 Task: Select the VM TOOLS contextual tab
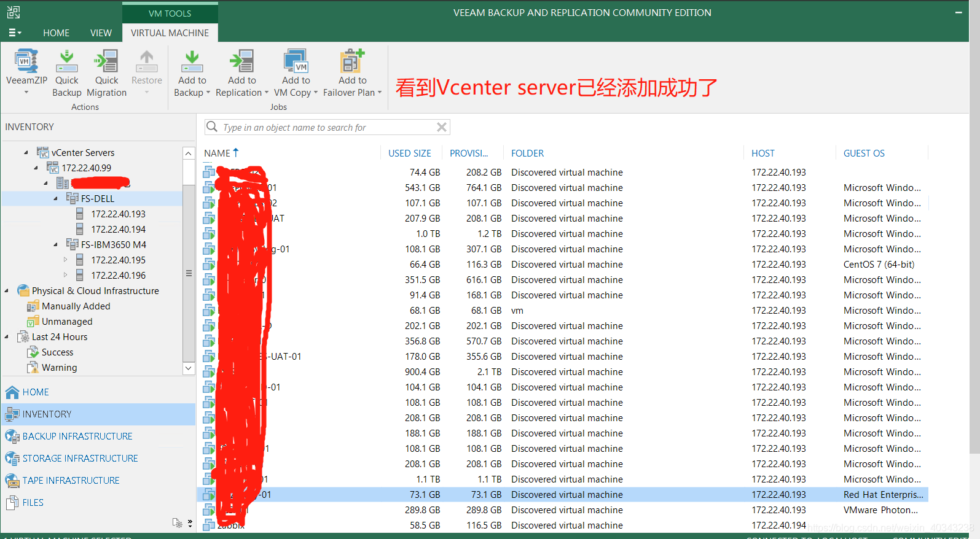click(x=170, y=13)
